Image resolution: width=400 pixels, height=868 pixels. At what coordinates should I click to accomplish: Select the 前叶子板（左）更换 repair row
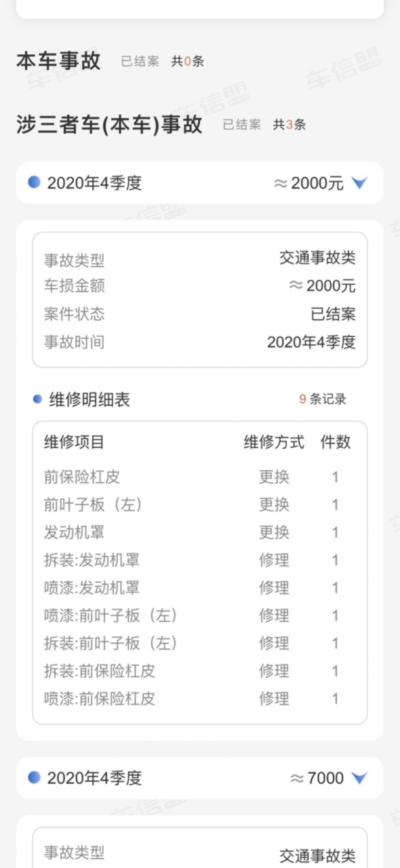tap(200, 505)
